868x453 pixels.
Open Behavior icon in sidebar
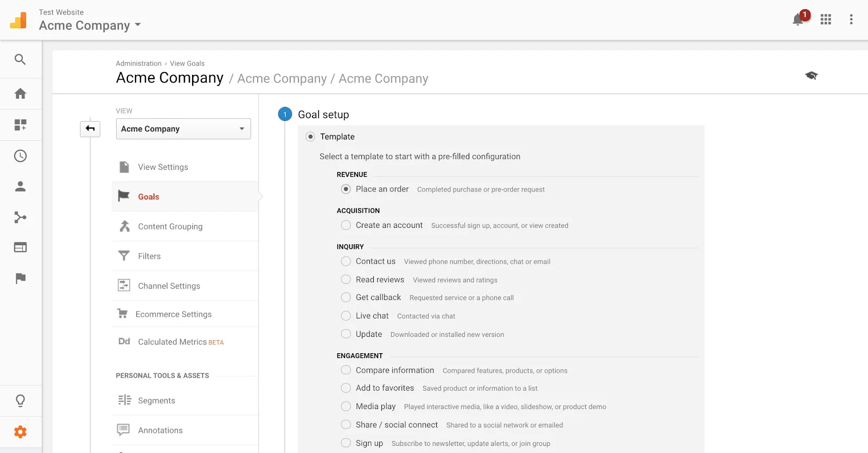click(x=20, y=247)
